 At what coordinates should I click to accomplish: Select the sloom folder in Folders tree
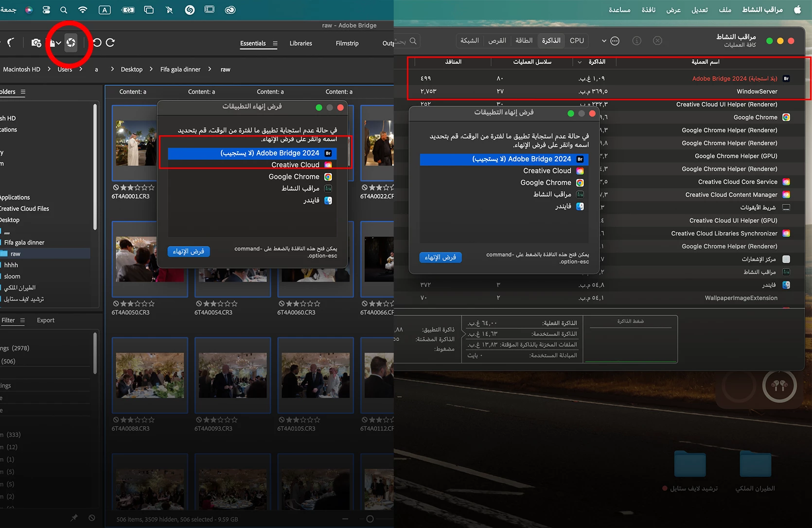click(12, 276)
